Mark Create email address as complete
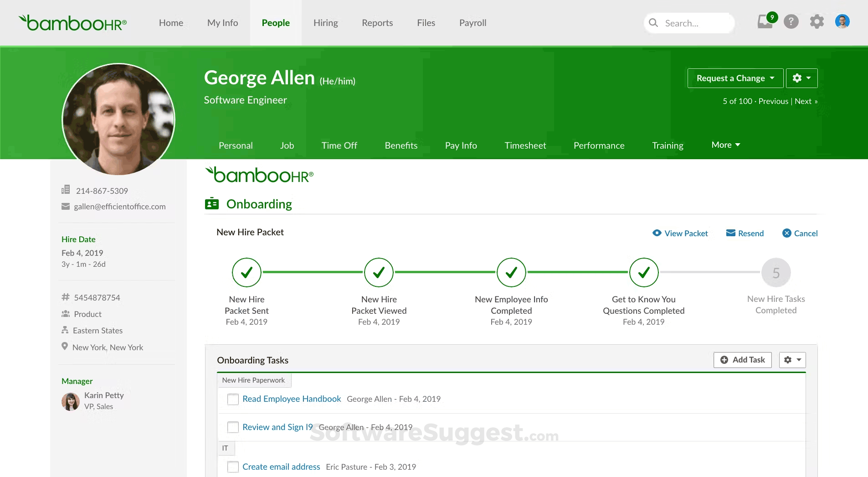This screenshot has width=868, height=477. (x=233, y=467)
